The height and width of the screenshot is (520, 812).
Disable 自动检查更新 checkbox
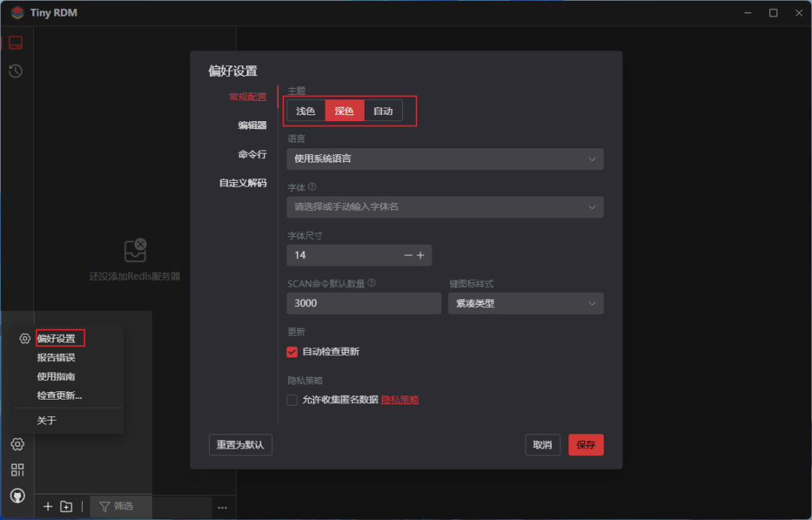(x=292, y=351)
